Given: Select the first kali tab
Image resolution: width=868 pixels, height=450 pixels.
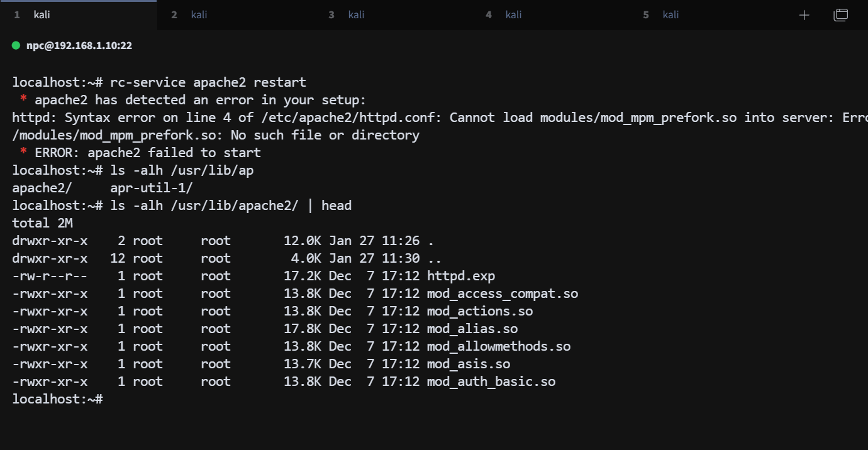Looking at the screenshot, I should pyautogui.click(x=42, y=14).
